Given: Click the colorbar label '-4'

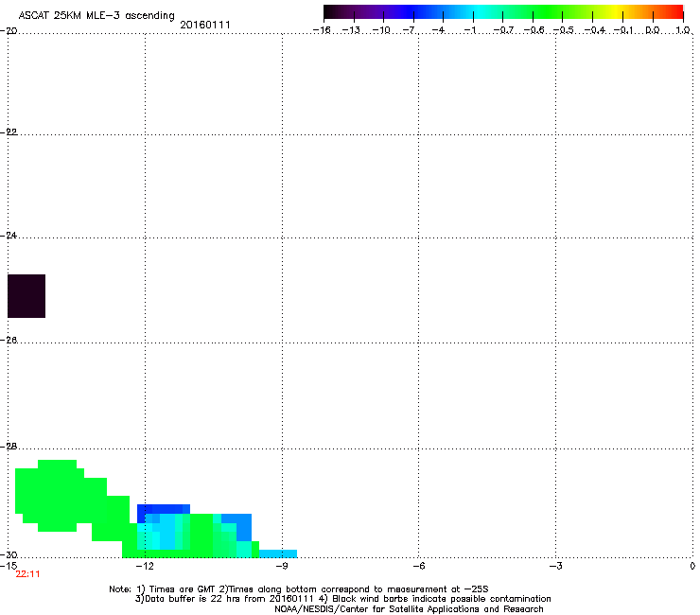Looking at the screenshot, I should 438,30.
